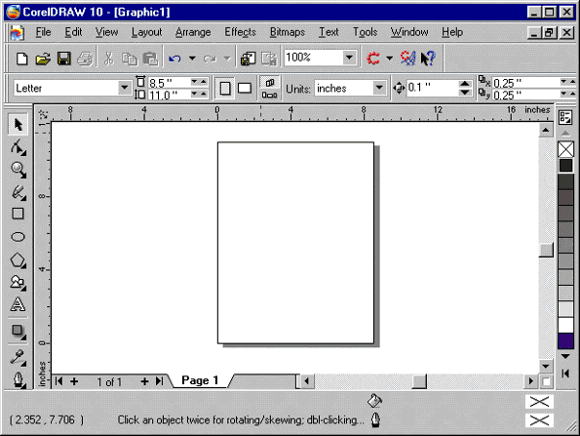Select the Polygon tool
Viewport: 580px width, 436px height.
click(18, 260)
